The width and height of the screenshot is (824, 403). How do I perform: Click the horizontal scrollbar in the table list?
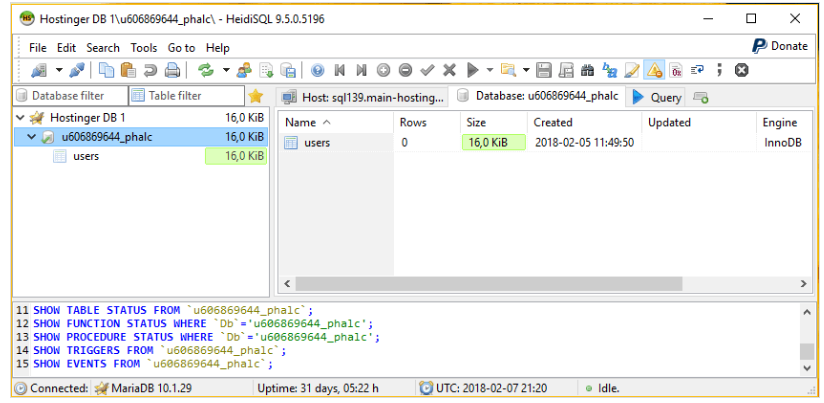click(489, 284)
